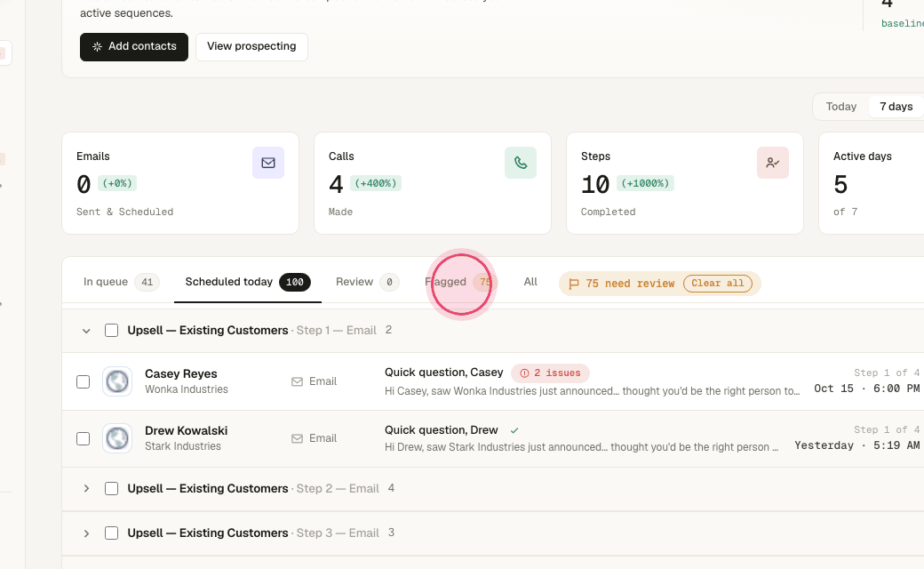Screen dimensions: 924x569
Task: Click the Emails envelope icon
Action: click(x=268, y=163)
